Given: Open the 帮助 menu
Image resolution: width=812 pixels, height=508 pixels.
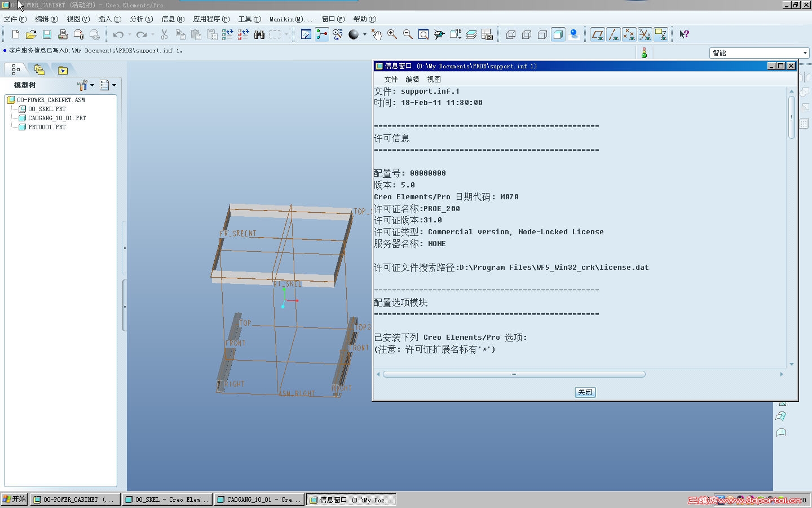Looking at the screenshot, I should [x=365, y=19].
